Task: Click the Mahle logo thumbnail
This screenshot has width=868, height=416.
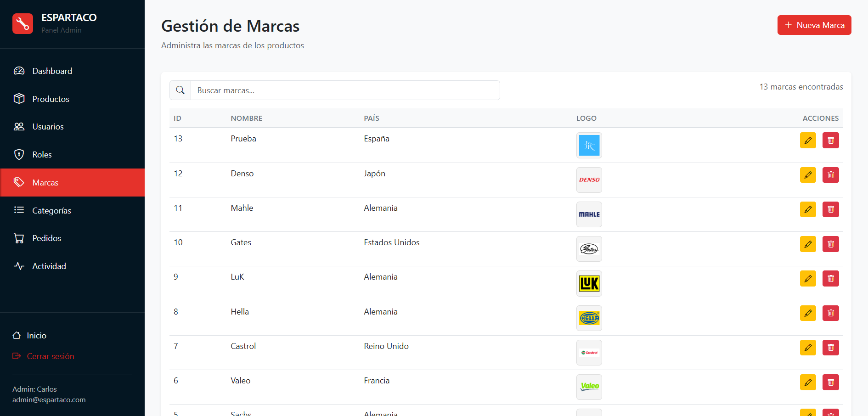Action: (589, 214)
